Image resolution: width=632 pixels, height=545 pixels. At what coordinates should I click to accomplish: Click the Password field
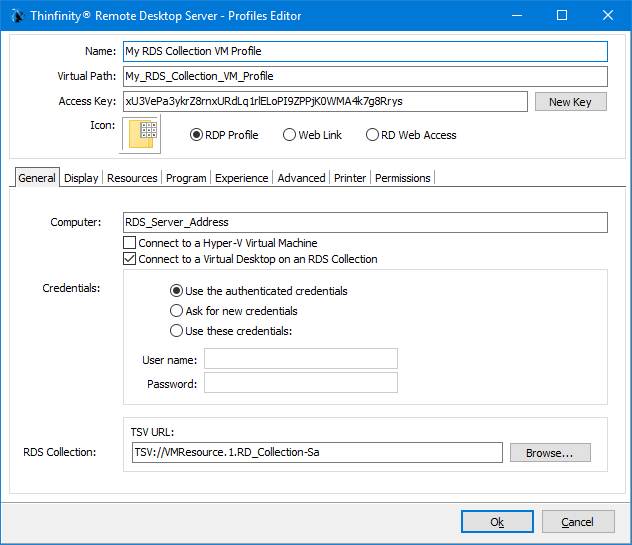tap(301, 383)
